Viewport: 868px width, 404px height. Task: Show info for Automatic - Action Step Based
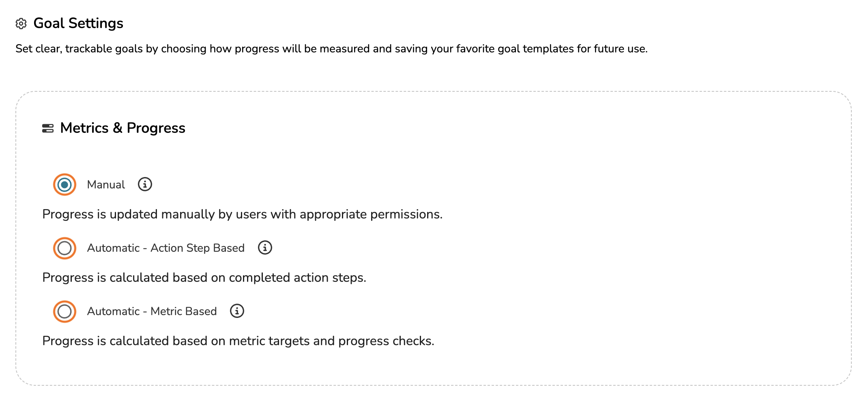point(265,248)
